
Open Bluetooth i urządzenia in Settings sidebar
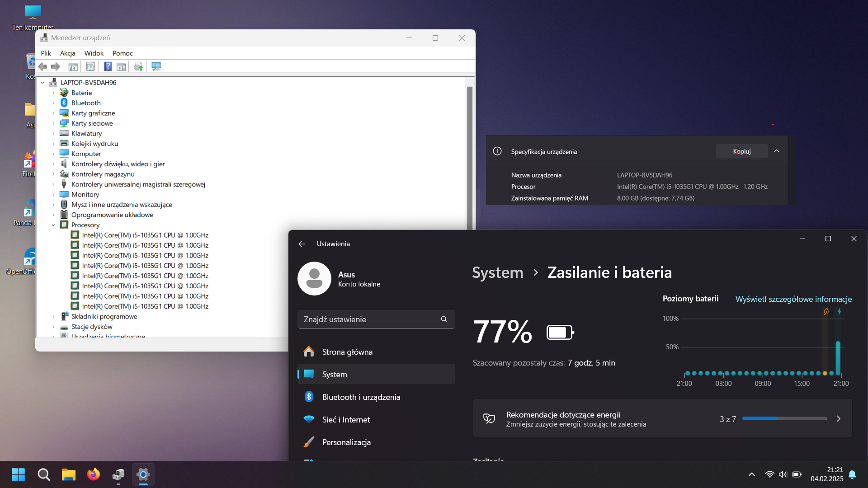361,397
